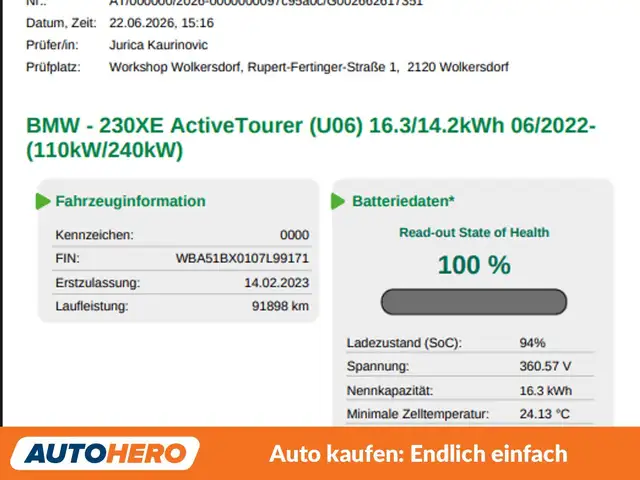Click the Nennkapazität label

[390, 391]
